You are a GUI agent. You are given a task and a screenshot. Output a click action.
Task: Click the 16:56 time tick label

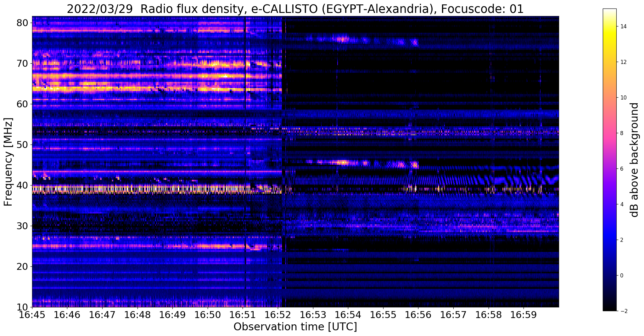(418, 315)
